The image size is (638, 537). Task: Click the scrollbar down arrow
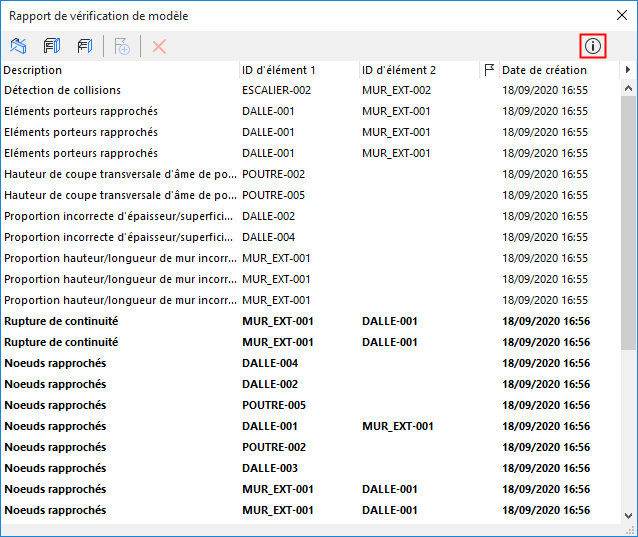click(x=628, y=516)
